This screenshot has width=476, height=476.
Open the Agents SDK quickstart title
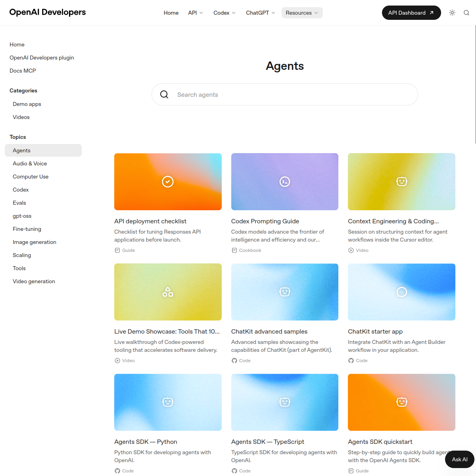pyautogui.click(x=380, y=442)
